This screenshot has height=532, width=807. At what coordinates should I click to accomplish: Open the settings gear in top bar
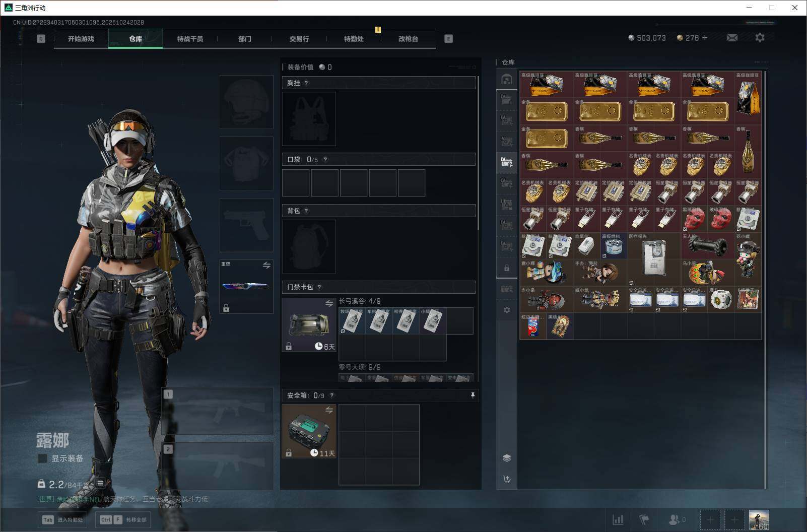click(x=760, y=37)
